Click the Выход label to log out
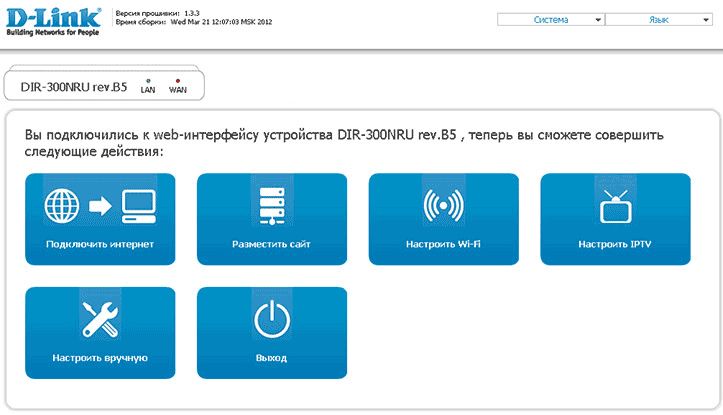 click(272, 358)
